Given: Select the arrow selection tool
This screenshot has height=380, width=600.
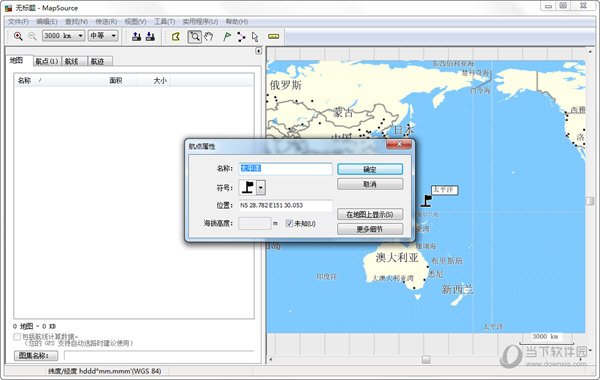Looking at the screenshot, I should (255, 37).
